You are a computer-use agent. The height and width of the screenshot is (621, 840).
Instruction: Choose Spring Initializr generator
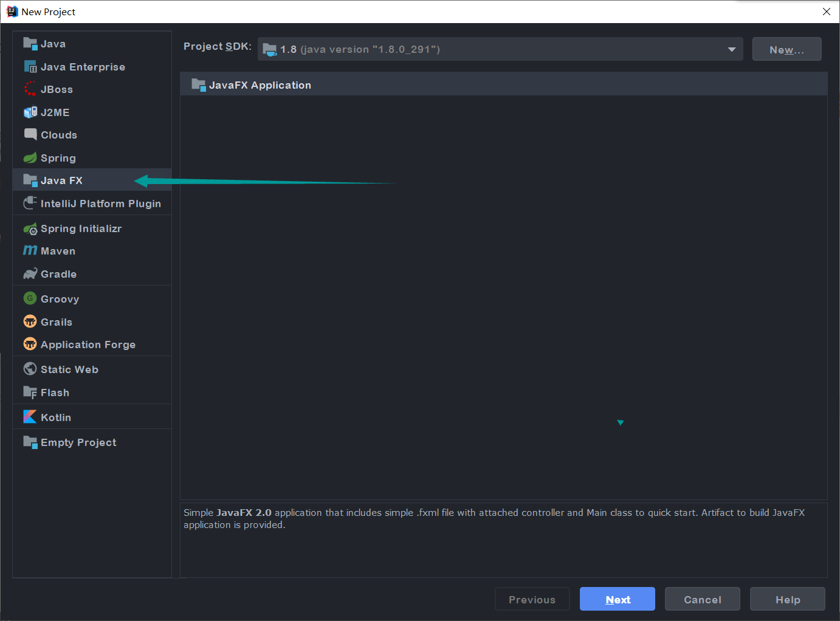tap(92, 228)
